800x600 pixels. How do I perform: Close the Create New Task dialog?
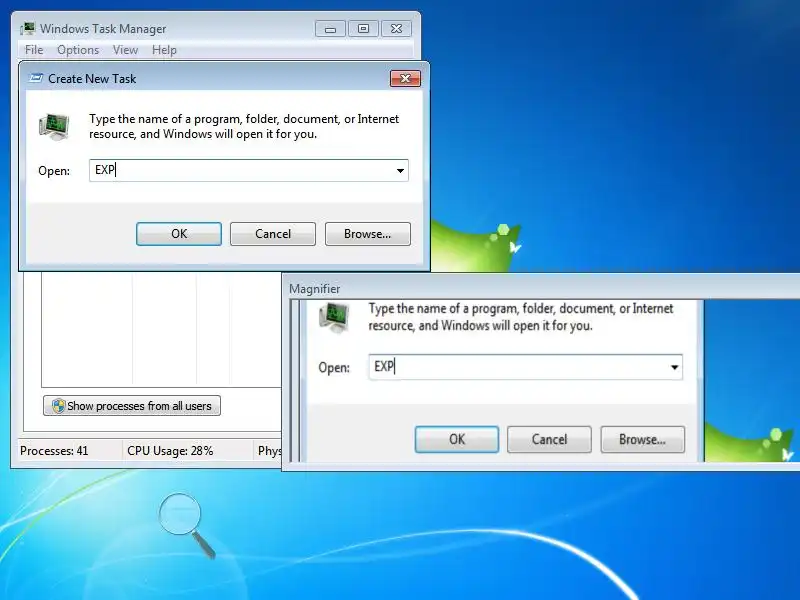[405, 79]
